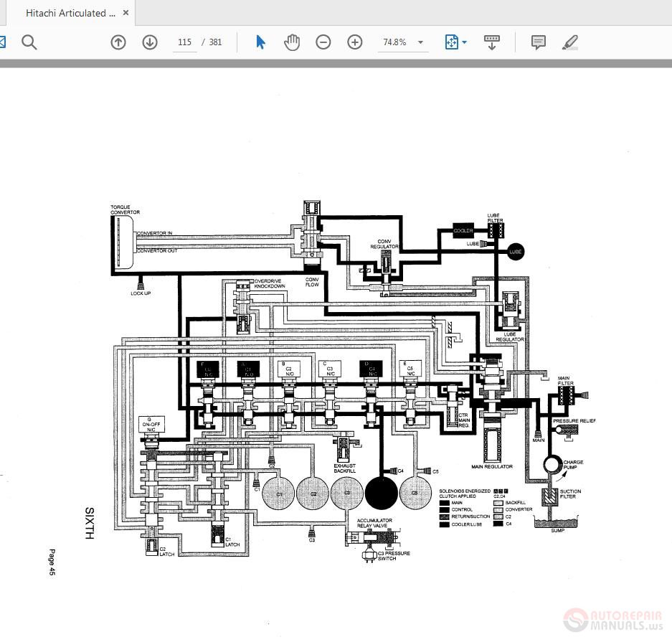Click the C2 LATCH label
Viewport: 672px width, 642px height.
pos(166,552)
